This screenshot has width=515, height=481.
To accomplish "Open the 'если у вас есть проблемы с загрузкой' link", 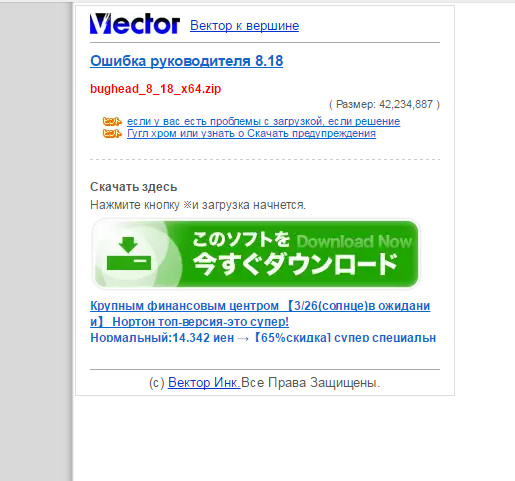I will click(263, 121).
